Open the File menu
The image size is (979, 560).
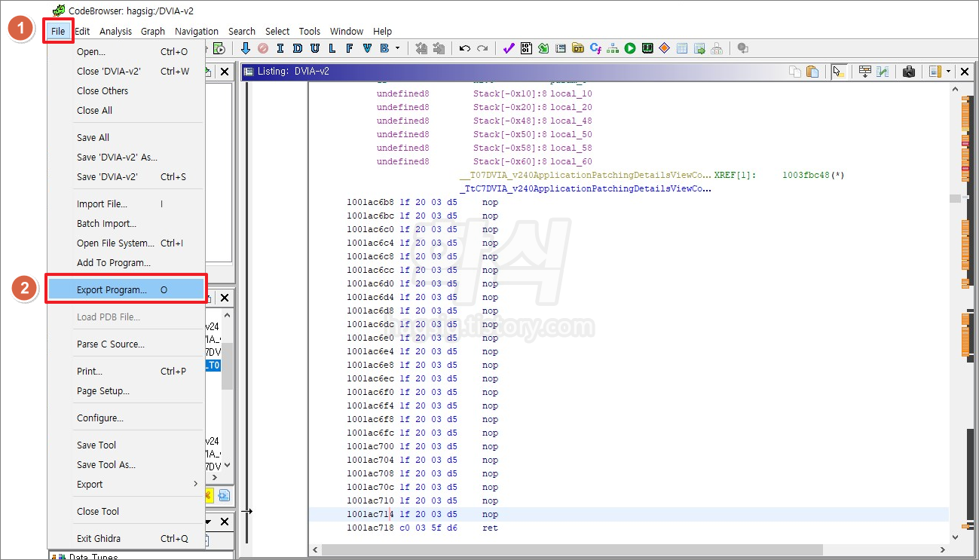point(58,31)
